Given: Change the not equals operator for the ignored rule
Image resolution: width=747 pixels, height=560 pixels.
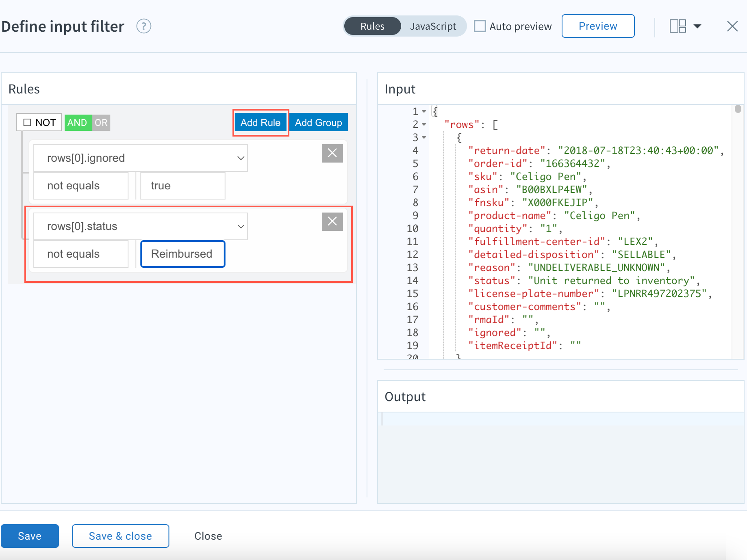Looking at the screenshot, I should (81, 186).
